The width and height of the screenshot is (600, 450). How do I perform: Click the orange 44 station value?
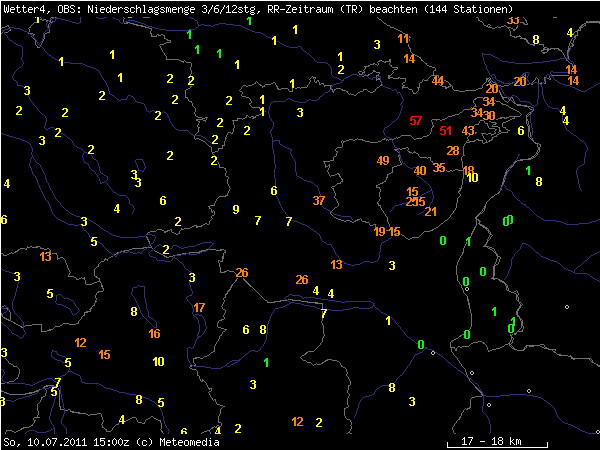tap(438, 81)
